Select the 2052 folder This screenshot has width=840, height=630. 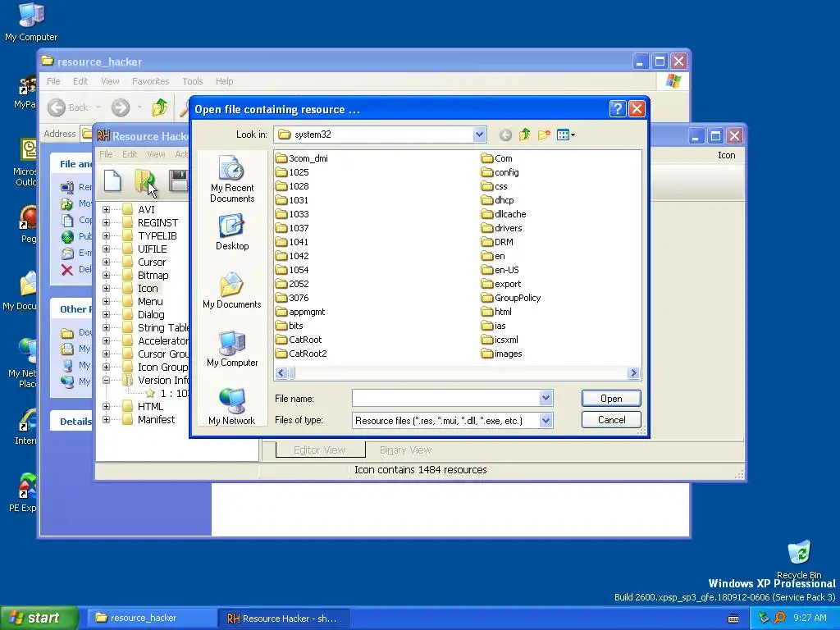pyautogui.click(x=293, y=283)
